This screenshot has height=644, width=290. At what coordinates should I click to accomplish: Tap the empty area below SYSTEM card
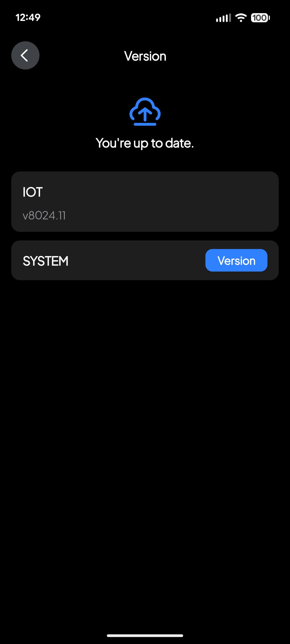(x=145, y=443)
